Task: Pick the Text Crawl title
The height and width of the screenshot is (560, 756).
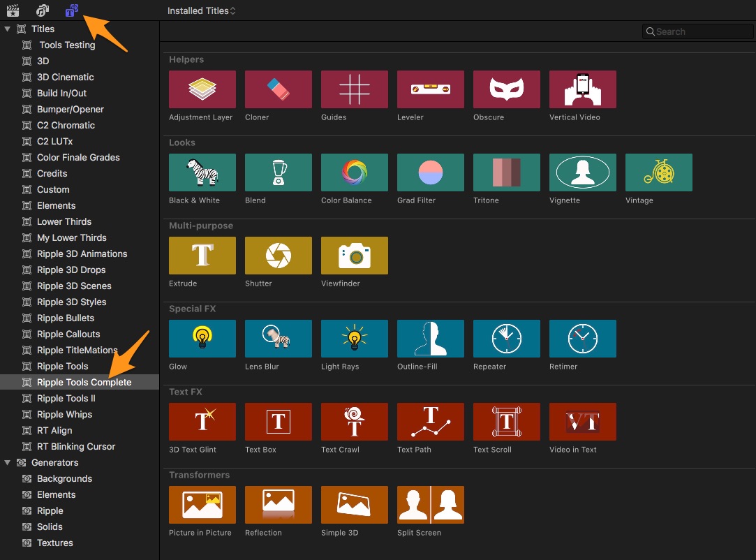Action: (355, 422)
